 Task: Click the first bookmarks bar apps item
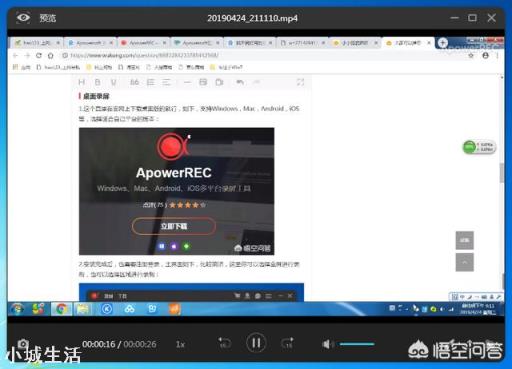21,67
